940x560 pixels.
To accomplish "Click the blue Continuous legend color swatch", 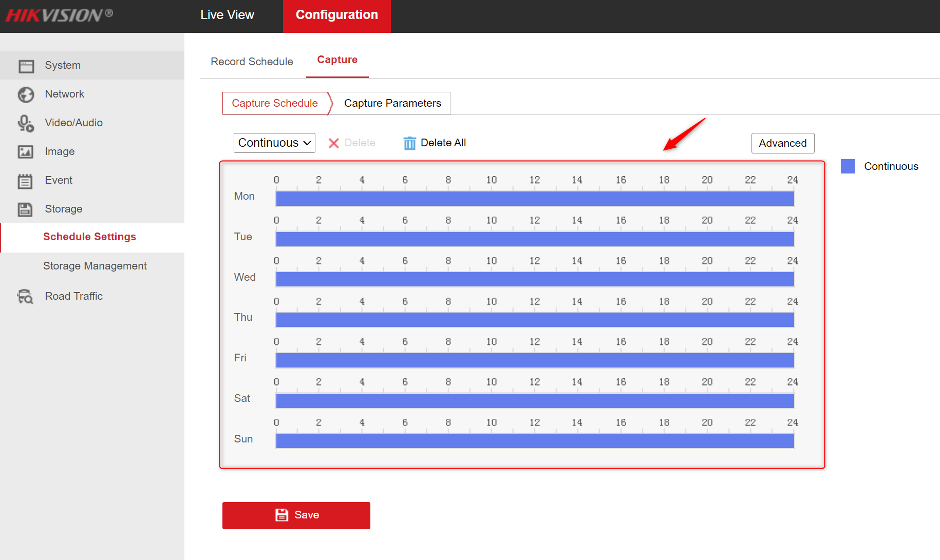I will (x=848, y=166).
